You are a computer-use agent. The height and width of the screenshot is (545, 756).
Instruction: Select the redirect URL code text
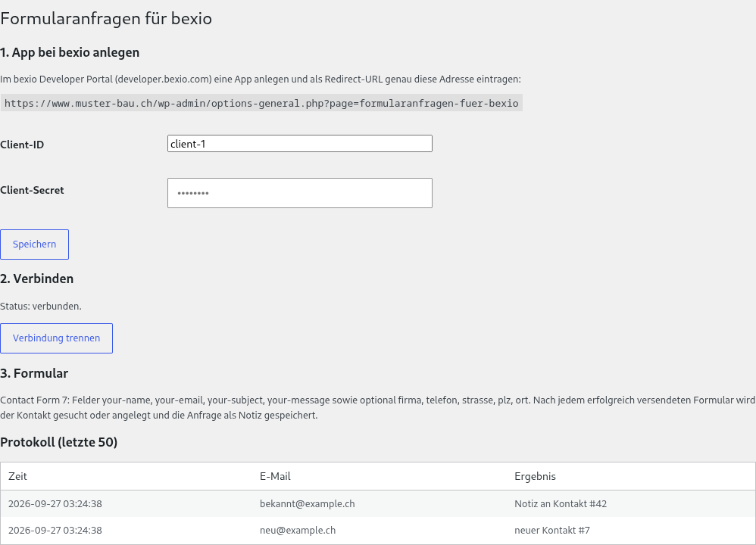[261, 103]
